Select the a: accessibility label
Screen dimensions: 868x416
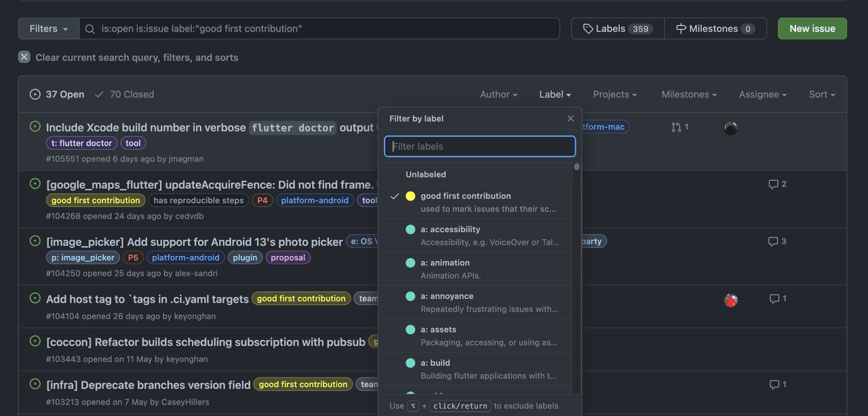point(475,236)
